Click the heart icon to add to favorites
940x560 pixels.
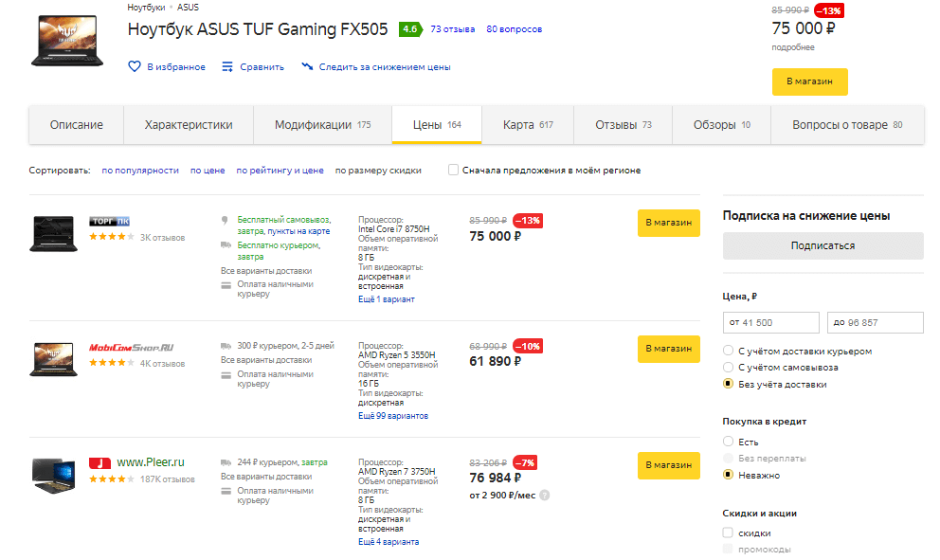(135, 66)
